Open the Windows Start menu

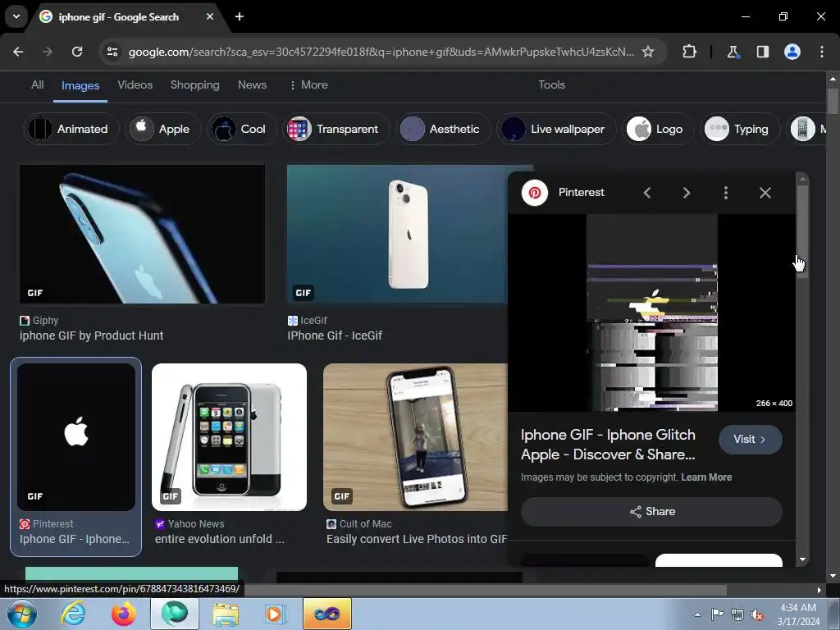(22, 614)
